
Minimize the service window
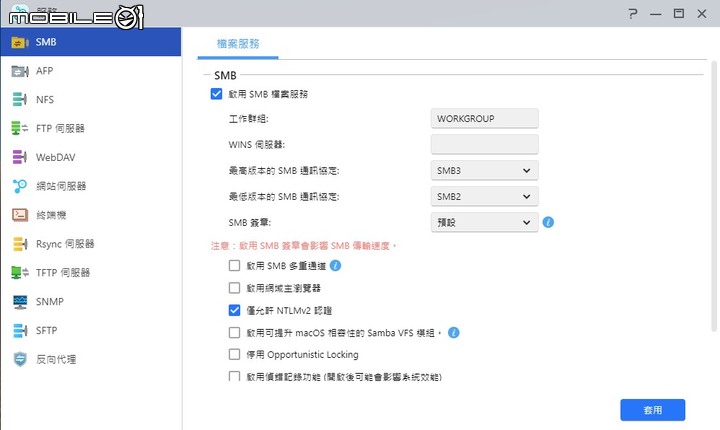point(656,14)
